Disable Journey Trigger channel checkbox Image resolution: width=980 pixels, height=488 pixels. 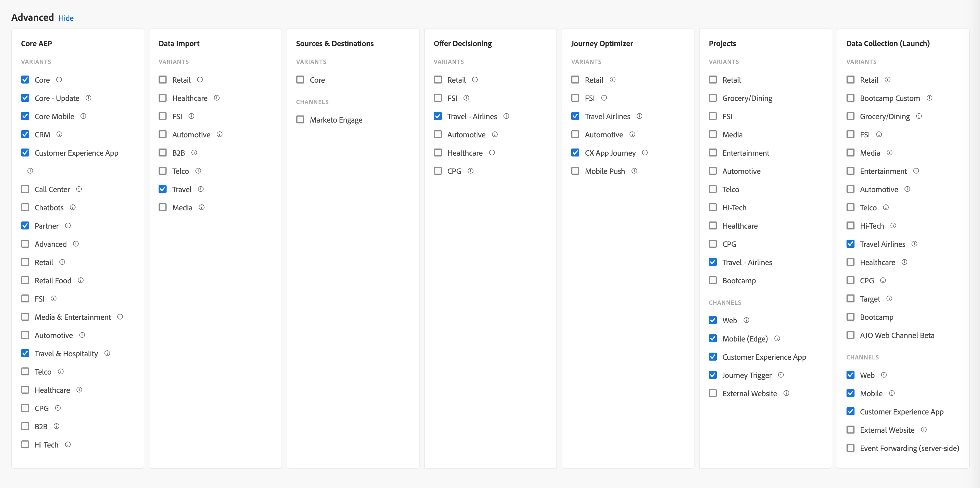713,375
